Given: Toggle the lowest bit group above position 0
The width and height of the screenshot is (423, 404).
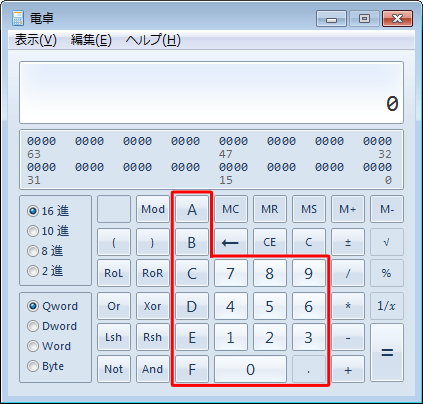Looking at the screenshot, I should click(x=377, y=167).
